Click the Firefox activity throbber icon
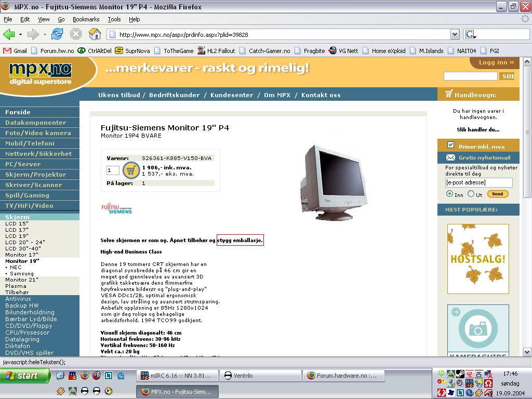532x399 pixels. click(x=525, y=19)
